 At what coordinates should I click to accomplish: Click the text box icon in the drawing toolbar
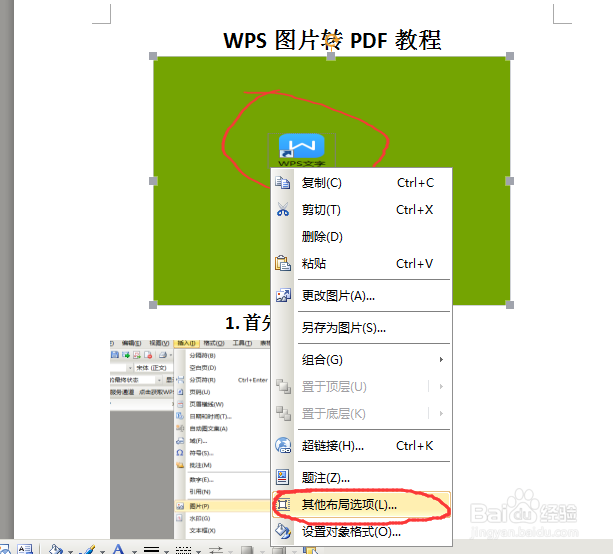pyautogui.click(x=25, y=549)
